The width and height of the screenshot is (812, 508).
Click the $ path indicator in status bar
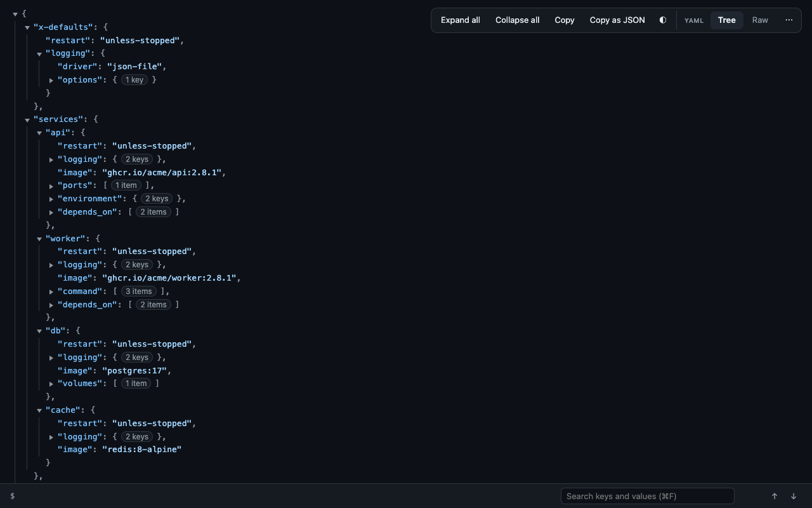[13, 496]
